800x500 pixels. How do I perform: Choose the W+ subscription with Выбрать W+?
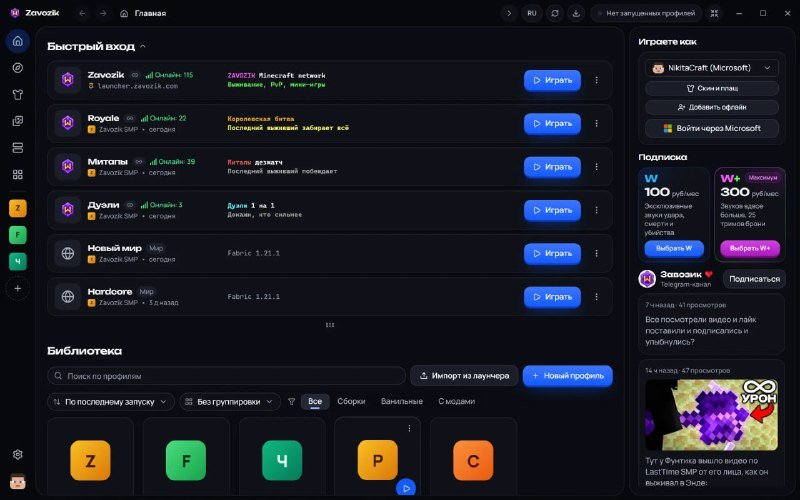750,248
